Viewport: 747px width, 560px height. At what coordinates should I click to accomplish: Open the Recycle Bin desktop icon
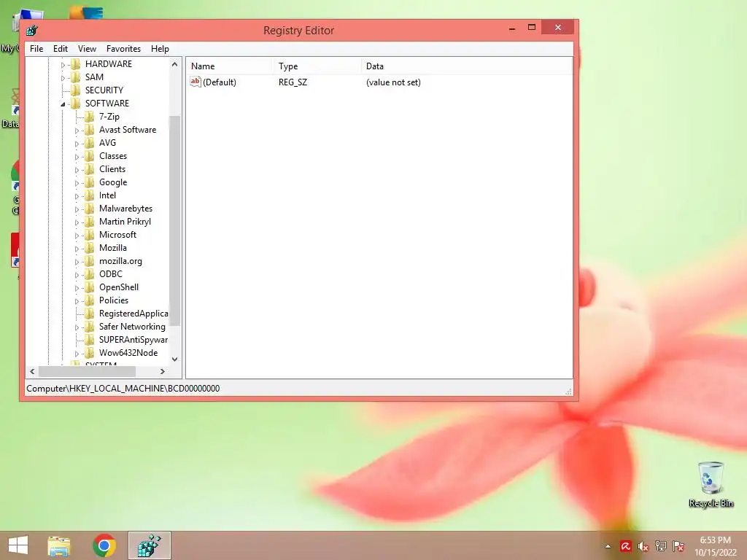click(x=711, y=484)
